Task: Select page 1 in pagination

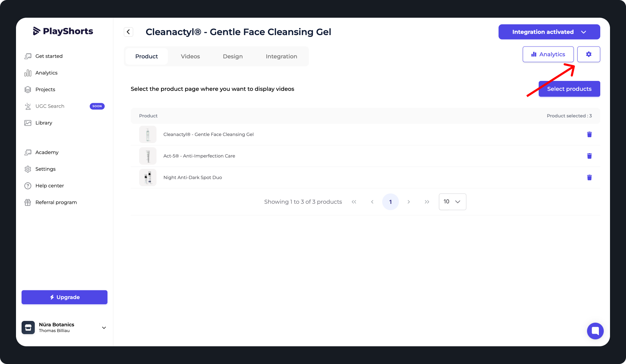Action: click(x=391, y=202)
